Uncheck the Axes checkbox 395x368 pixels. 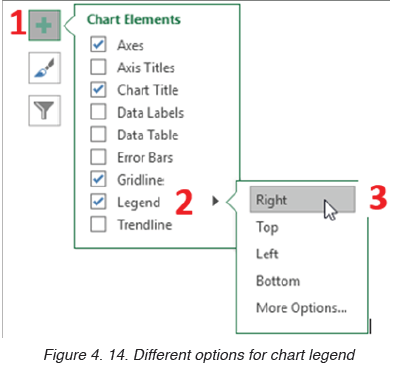pyautogui.click(x=98, y=44)
